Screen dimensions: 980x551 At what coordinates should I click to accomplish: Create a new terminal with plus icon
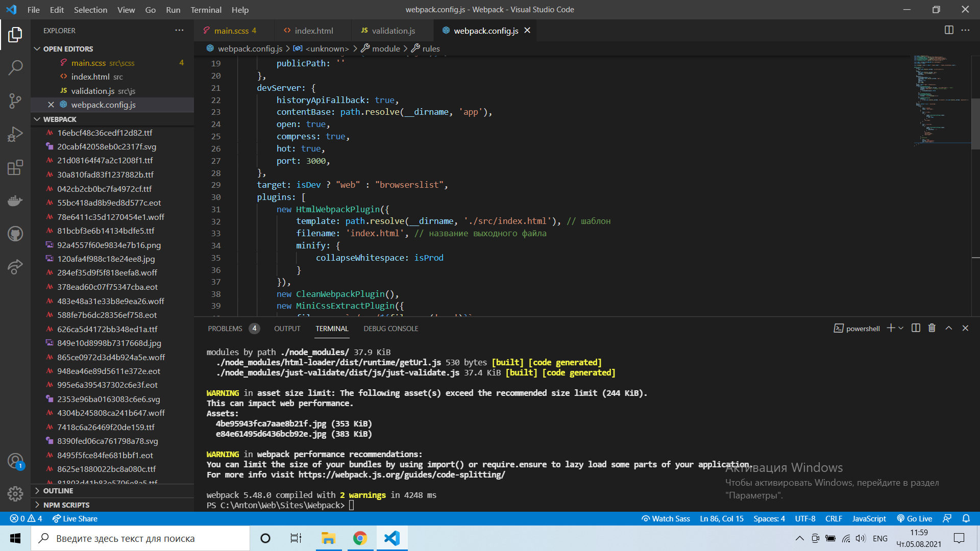891,328
